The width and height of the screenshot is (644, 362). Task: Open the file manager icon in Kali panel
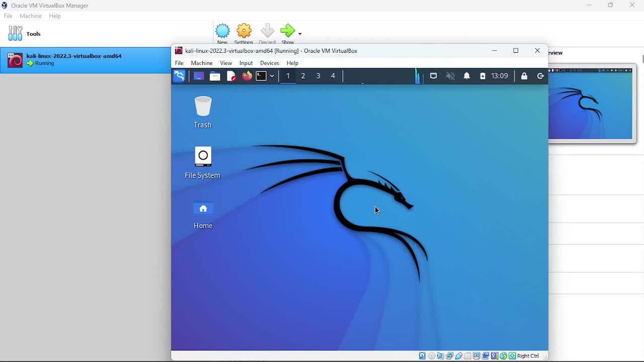coord(215,76)
